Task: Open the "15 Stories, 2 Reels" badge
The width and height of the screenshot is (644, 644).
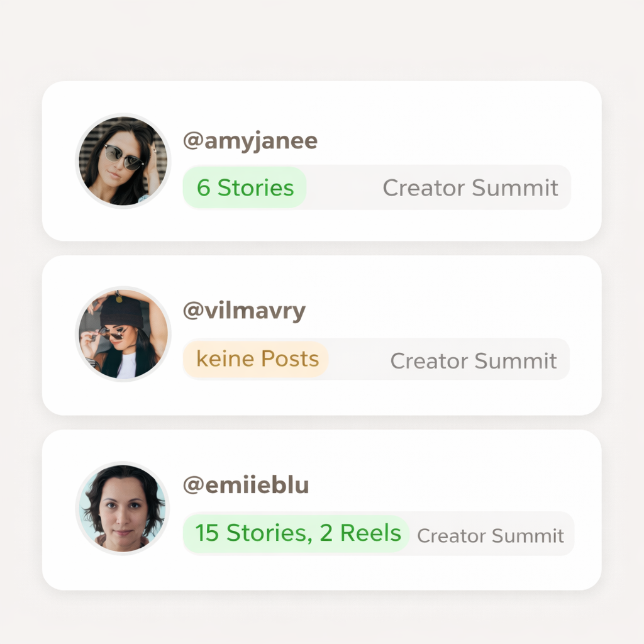Action: (x=297, y=533)
